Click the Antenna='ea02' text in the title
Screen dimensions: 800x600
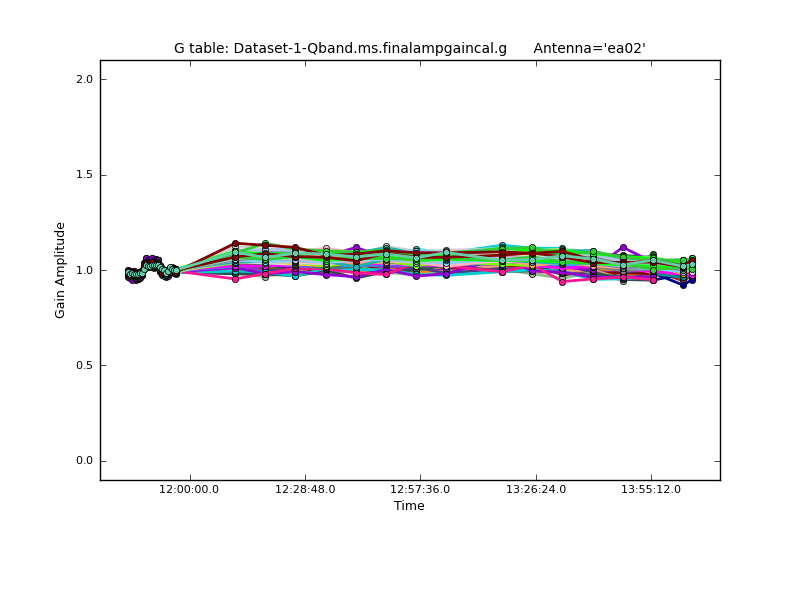[589, 48]
